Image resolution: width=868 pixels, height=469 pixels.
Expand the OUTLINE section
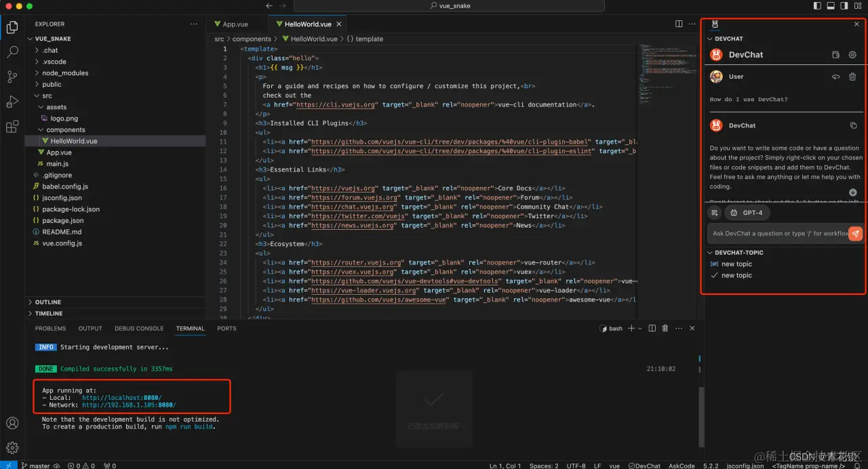(115, 302)
